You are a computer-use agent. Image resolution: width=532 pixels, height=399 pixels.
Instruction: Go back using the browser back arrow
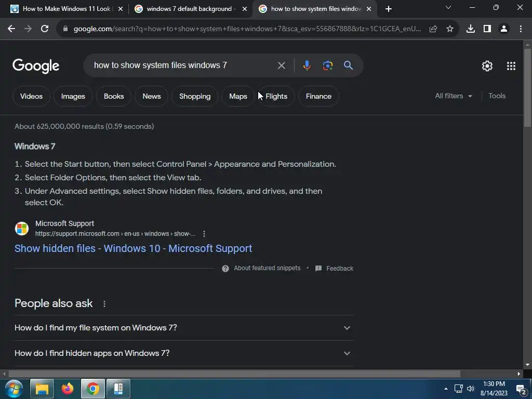click(x=11, y=29)
